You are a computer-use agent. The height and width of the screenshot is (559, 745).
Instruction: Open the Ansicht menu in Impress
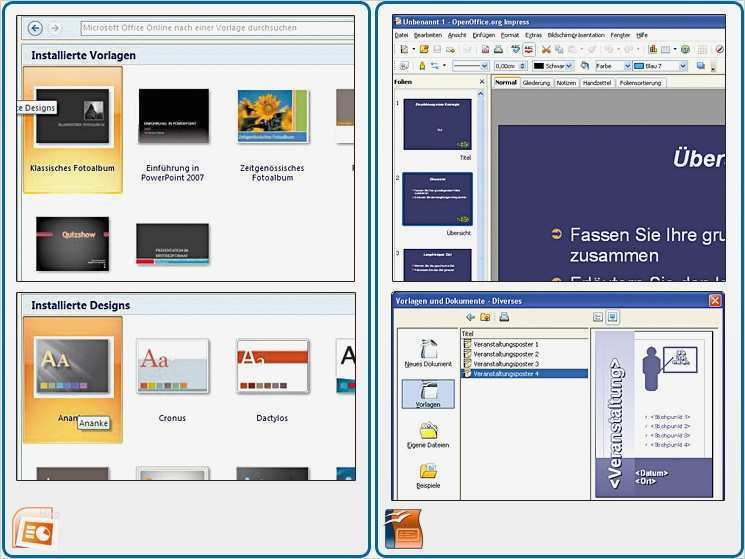coord(457,35)
